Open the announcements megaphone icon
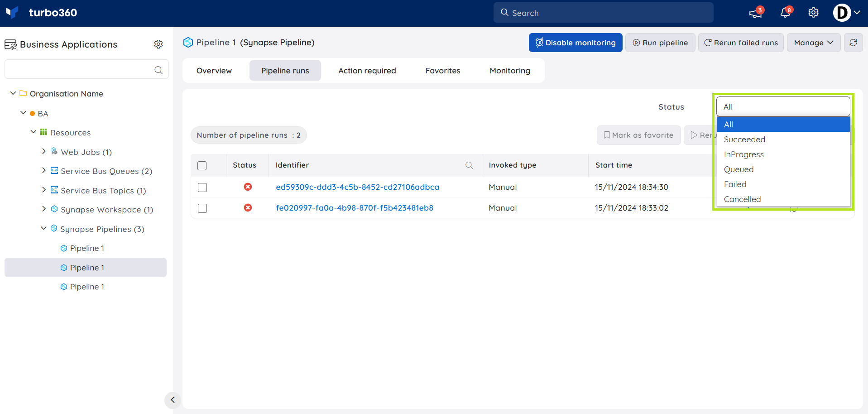 click(x=756, y=13)
